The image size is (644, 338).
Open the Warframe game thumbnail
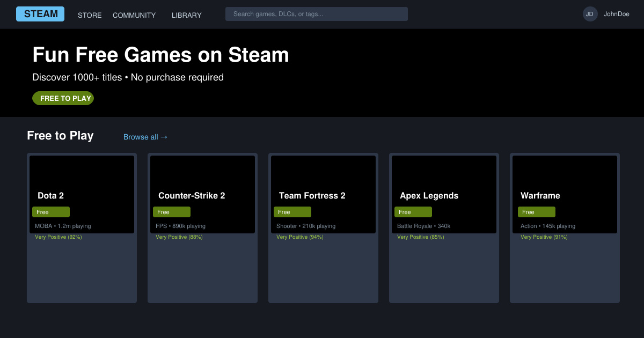(x=565, y=194)
